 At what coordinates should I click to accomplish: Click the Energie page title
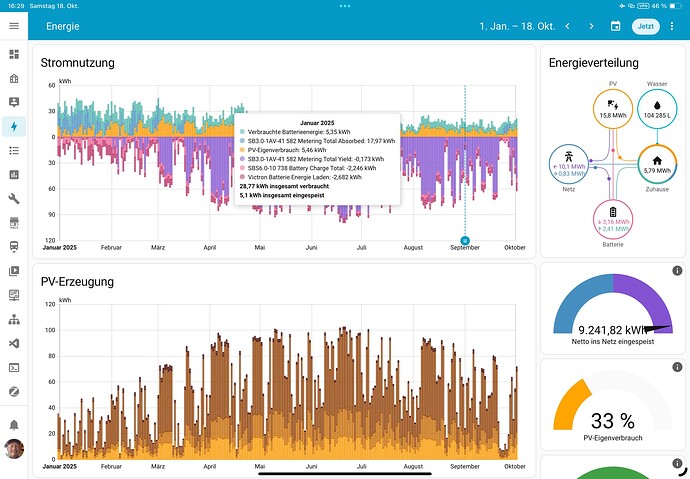point(63,26)
